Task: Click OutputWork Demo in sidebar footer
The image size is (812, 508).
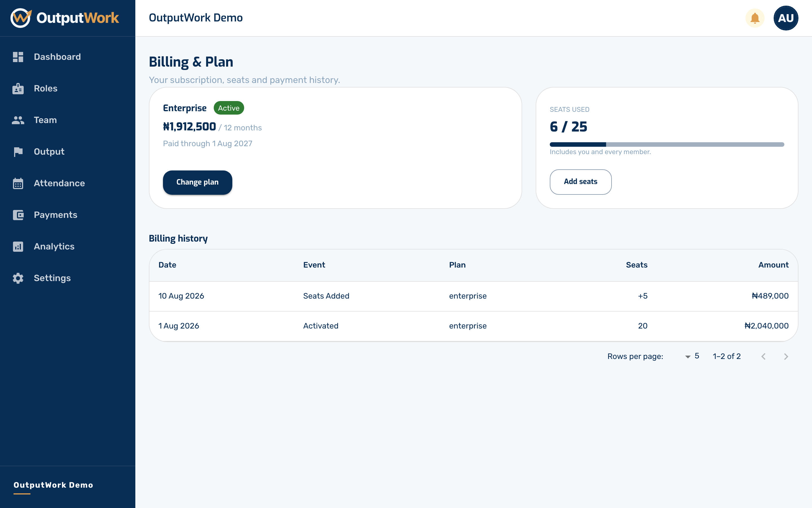Action: point(53,485)
